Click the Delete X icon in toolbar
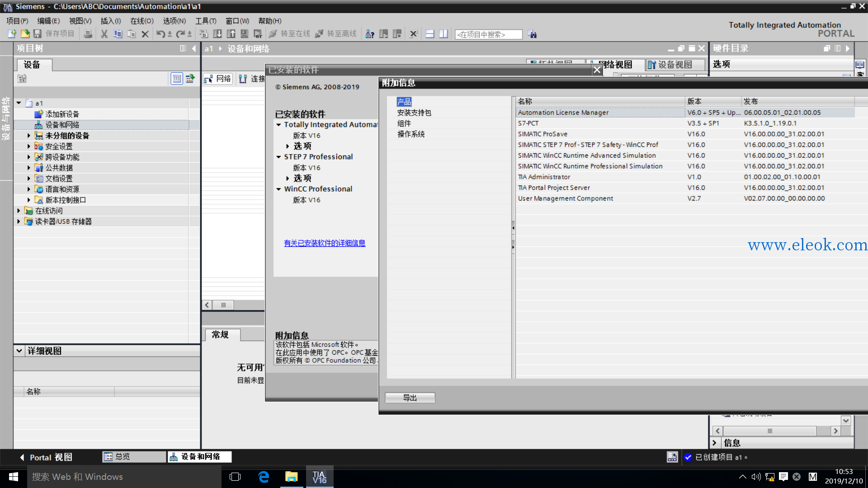This screenshot has height=488, width=868. 145,34
